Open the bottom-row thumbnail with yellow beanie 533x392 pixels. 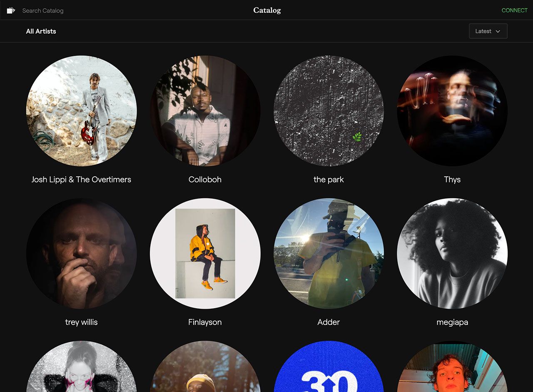[x=205, y=367]
